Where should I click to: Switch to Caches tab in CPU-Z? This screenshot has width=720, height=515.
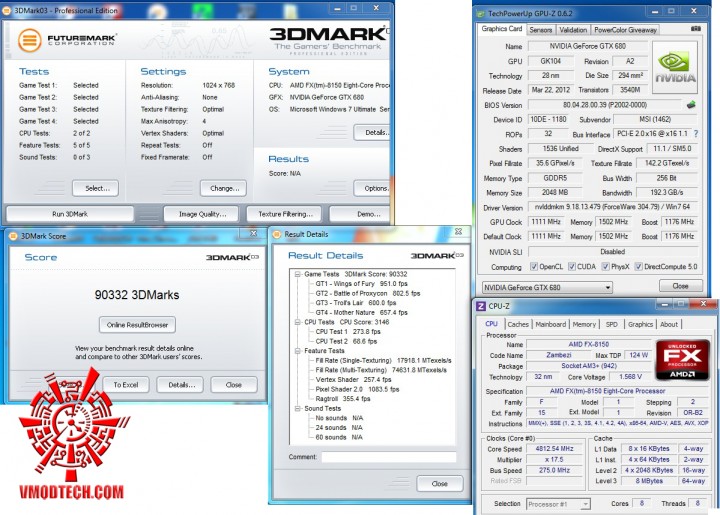(x=518, y=324)
